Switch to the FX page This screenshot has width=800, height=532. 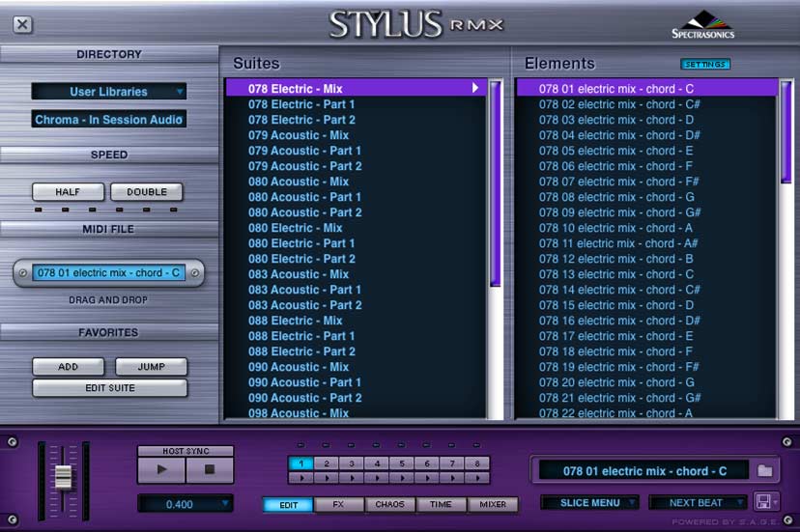[x=338, y=504]
